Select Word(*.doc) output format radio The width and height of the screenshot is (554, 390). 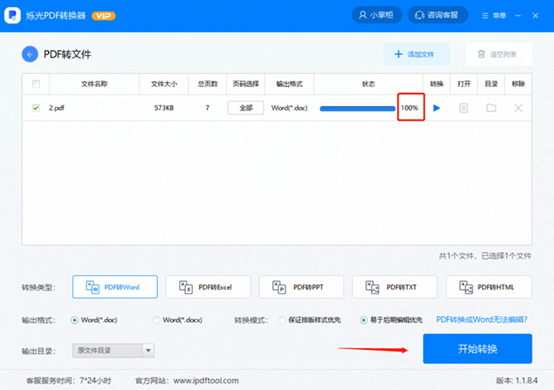(75, 320)
